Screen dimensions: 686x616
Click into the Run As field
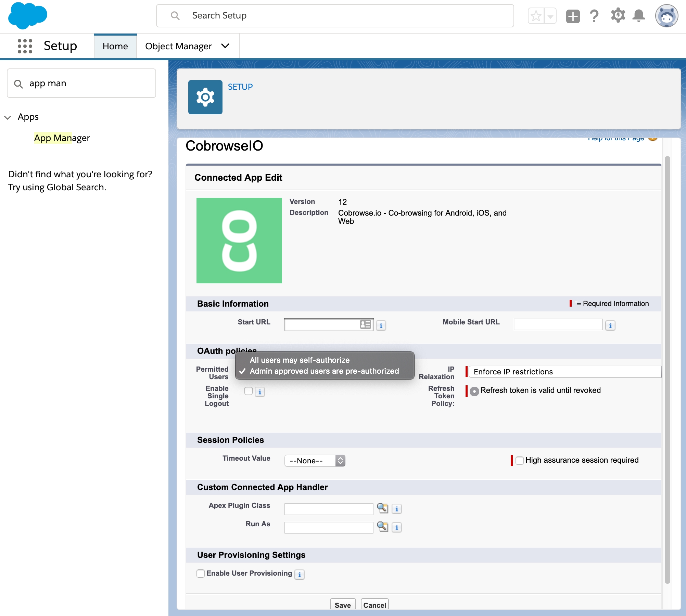[329, 528]
